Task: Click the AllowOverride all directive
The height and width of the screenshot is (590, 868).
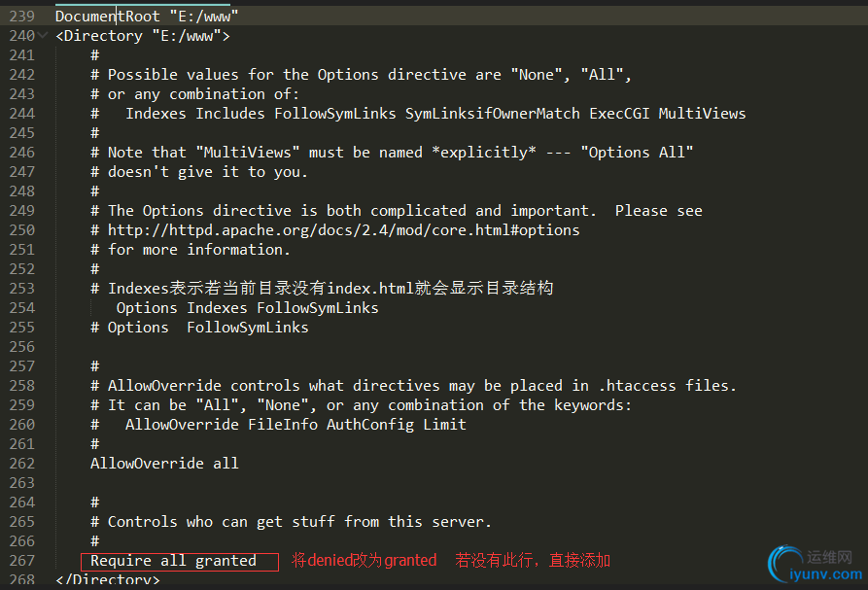Action: click(x=164, y=464)
